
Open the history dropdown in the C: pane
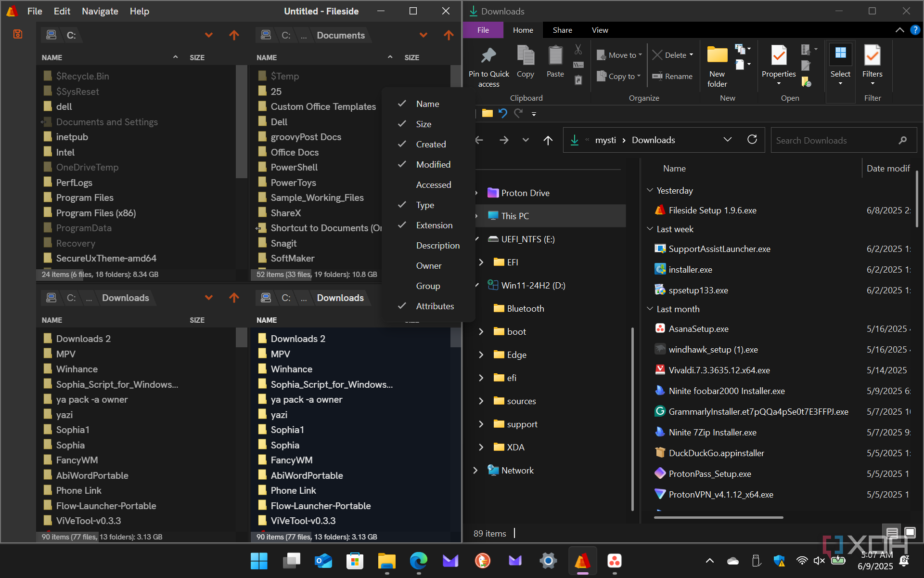[x=209, y=35]
